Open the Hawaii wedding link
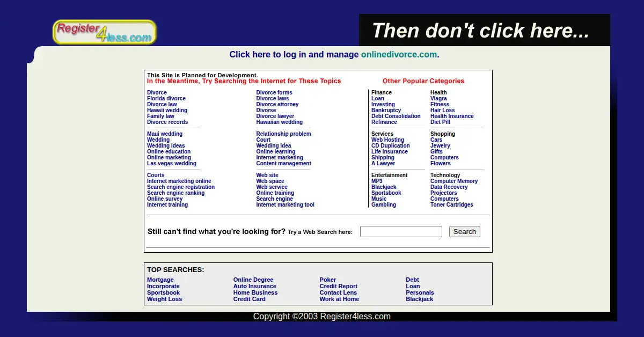644x337 pixels. pyautogui.click(x=167, y=111)
